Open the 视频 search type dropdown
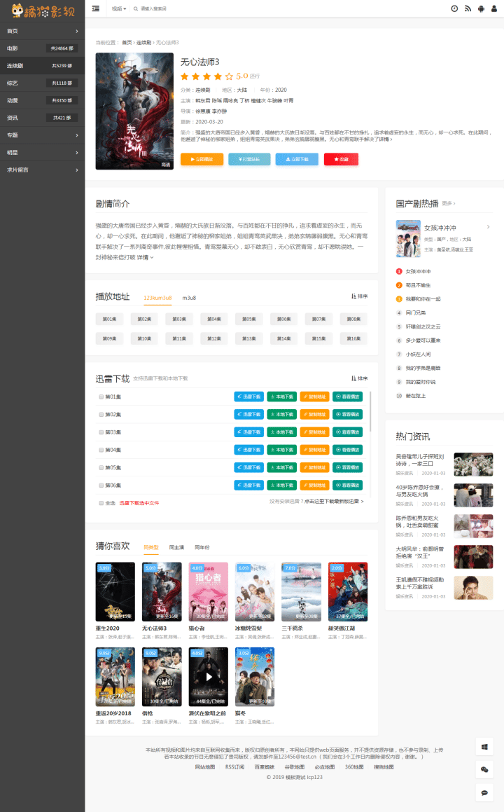The width and height of the screenshot is (504, 812). pyautogui.click(x=118, y=9)
